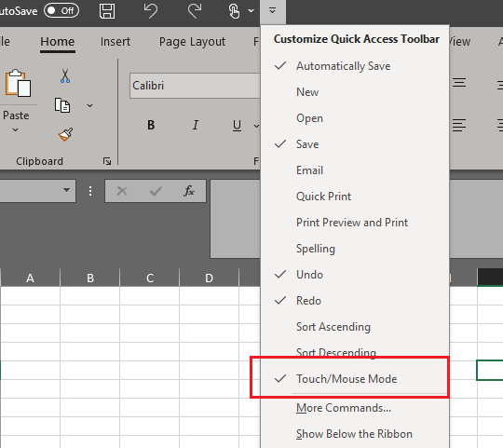Enable Spelling in Quick Access menu
The width and height of the screenshot is (503, 448).
pos(355,249)
